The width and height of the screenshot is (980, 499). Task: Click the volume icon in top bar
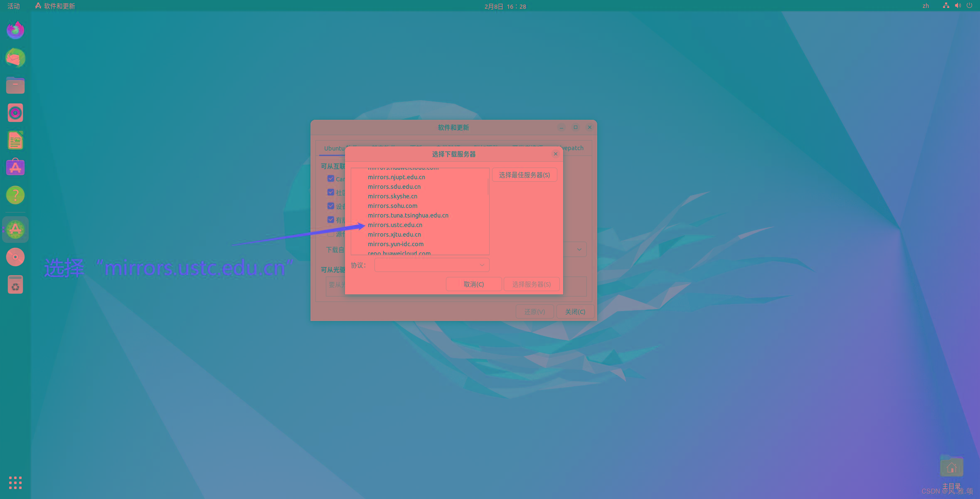(x=958, y=6)
